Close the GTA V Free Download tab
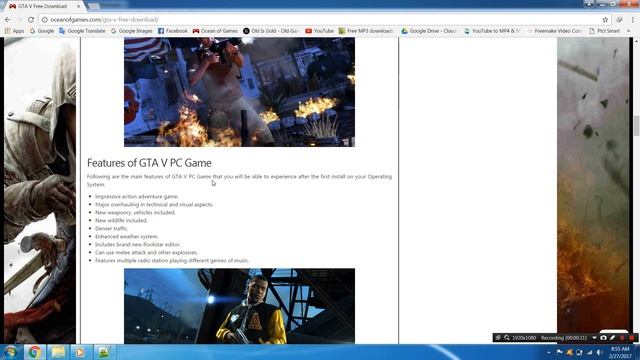Screen dimensions: 640x360 pyautogui.click(x=78, y=6)
